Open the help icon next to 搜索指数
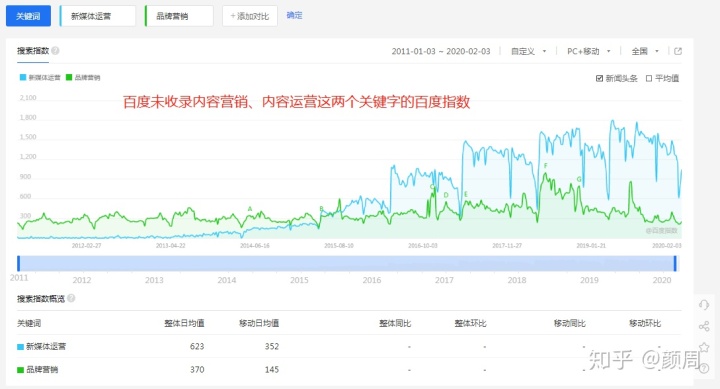 point(56,51)
